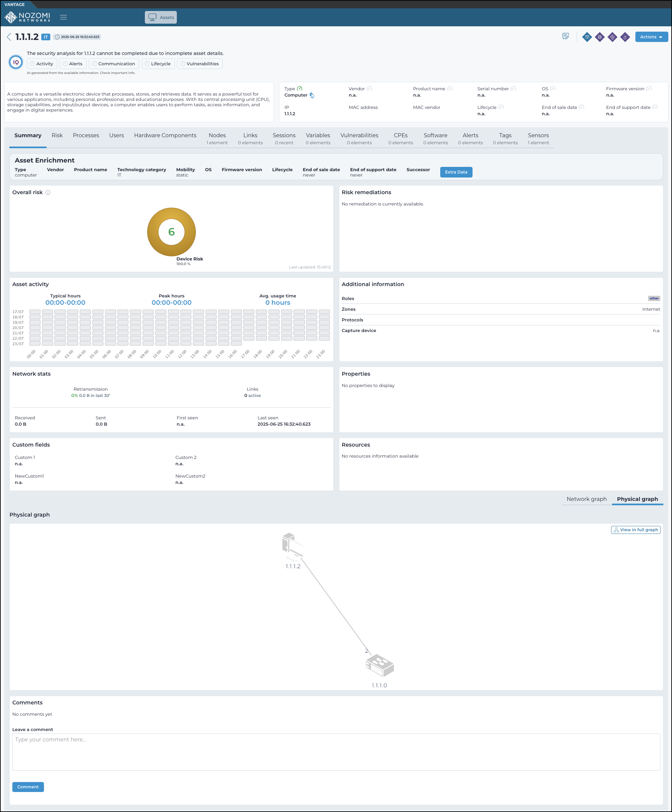Viewport: 672px width, 812px height.
Task: Open the Sensors tab
Action: pyautogui.click(x=538, y=139)
